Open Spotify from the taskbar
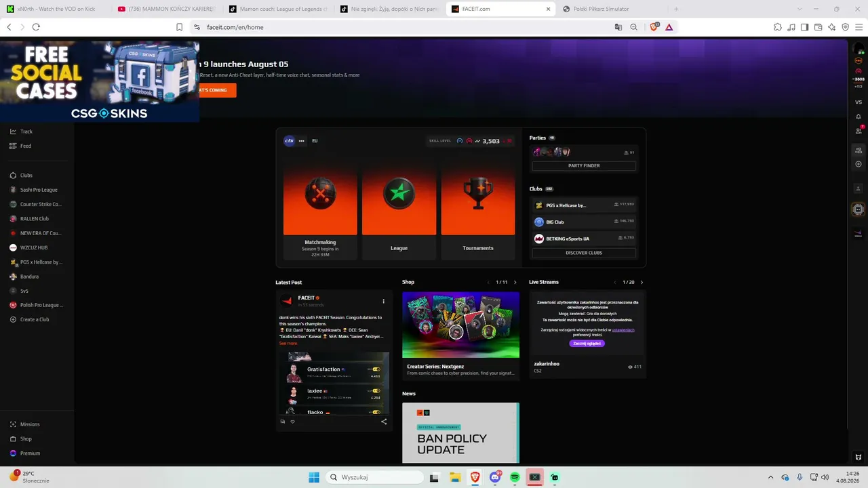 515,477
